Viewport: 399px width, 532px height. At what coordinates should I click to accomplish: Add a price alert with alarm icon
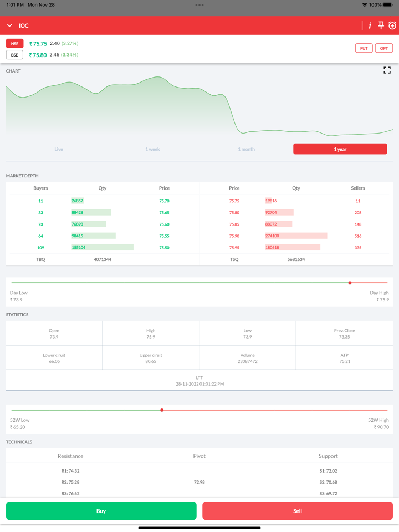(x=392, y=25)
